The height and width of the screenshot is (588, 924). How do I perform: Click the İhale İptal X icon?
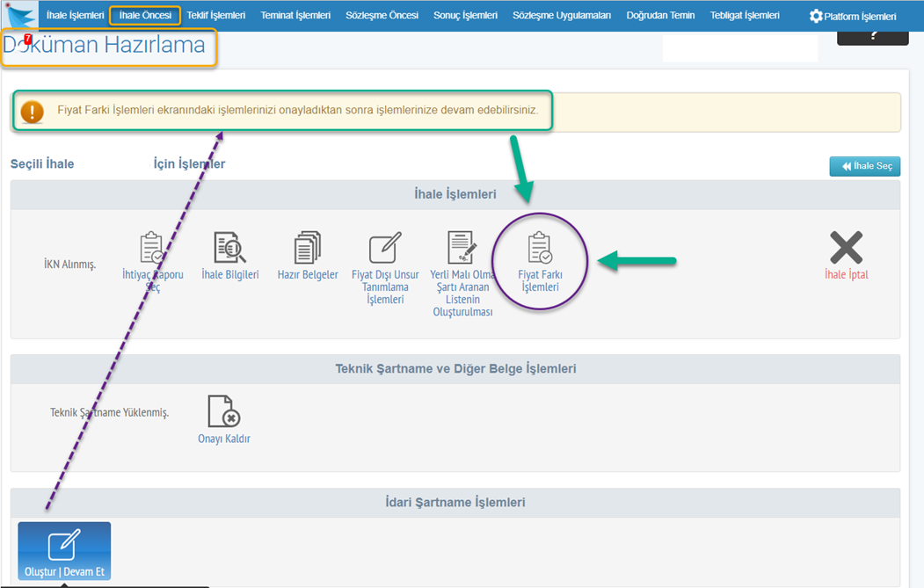point(846,249)
